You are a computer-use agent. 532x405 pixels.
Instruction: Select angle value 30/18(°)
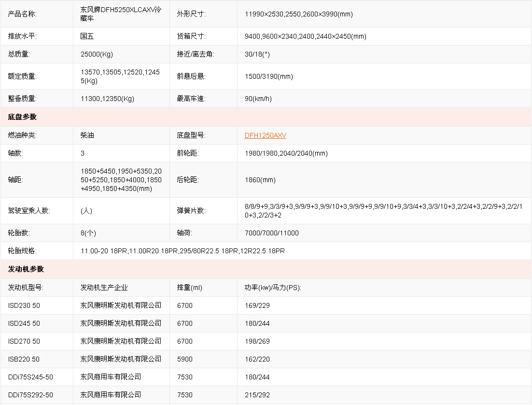click(257, 54)
